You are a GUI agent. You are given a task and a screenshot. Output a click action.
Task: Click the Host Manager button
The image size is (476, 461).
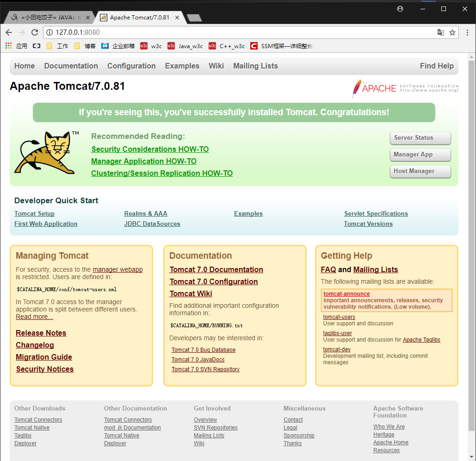click(x=420, y=171)
